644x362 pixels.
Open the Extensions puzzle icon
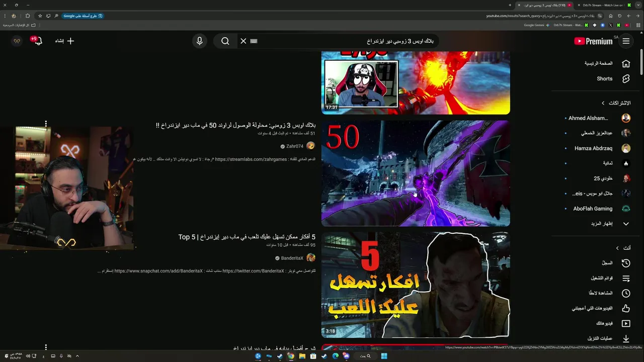[x=27, y=16]
